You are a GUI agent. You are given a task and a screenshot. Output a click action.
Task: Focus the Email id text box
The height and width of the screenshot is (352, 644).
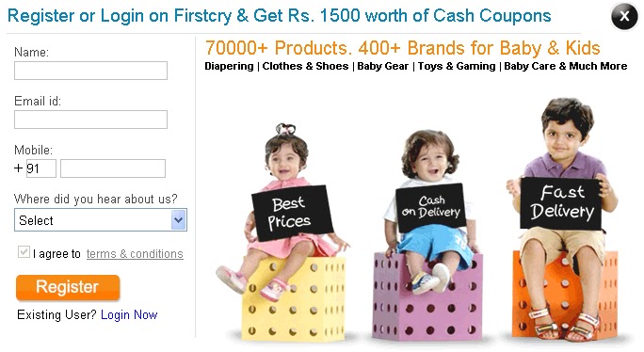pyautogui.click(x=90, y=120)
